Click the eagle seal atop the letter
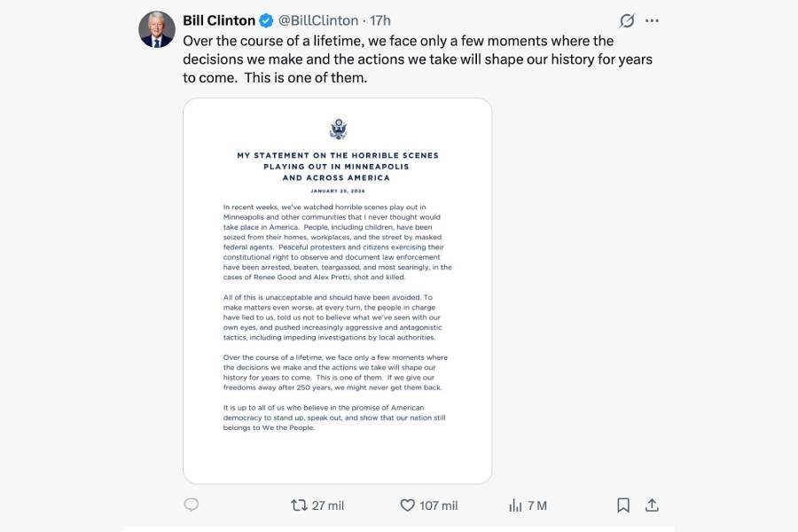The width and height of the screenshot is (798, 532). pyautogui.click(x=337, y=126)
